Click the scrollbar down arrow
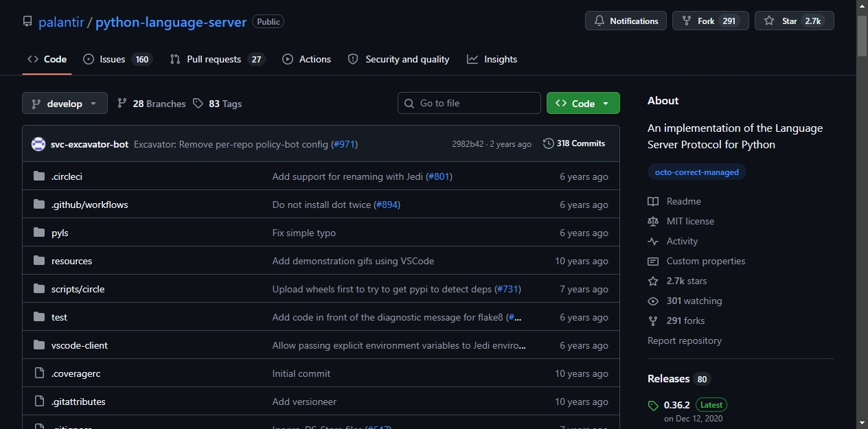 tap(863, 423)
